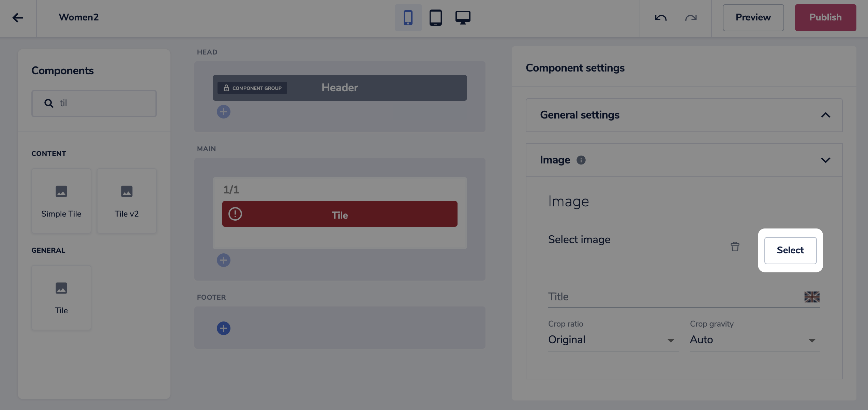Viewport: 868px width, 410px height.
Task: Change language via UK flag icon
Action: [x=812, y=297]
